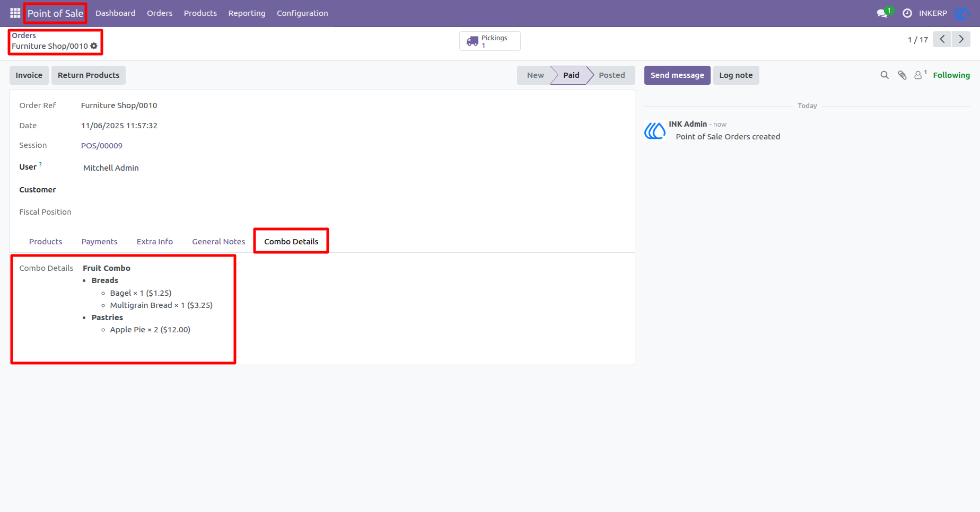Click the date 11/06/2025 11:57:32

(x=119, y=126)
